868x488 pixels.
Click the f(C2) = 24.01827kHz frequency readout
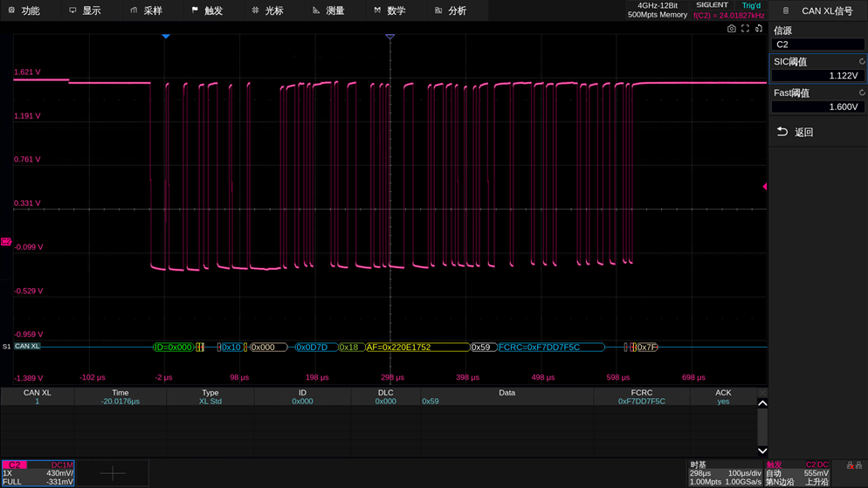point(728,16)
